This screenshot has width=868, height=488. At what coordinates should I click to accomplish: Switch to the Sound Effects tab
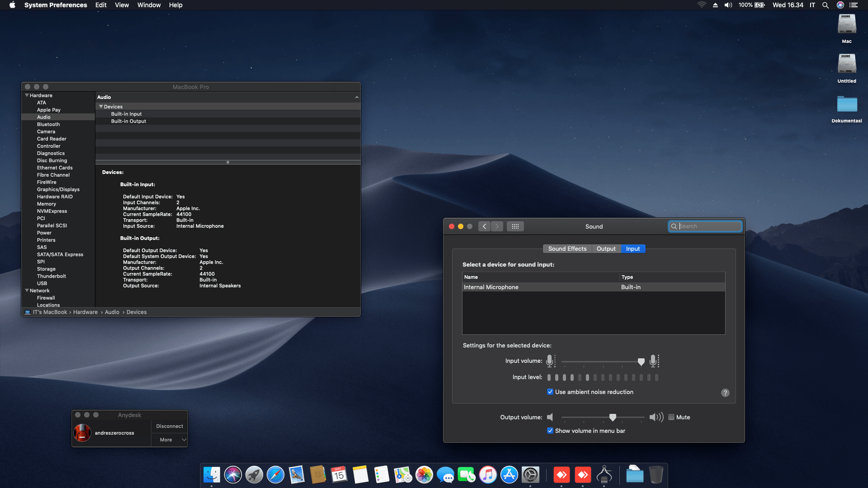(x=567, y=249)
